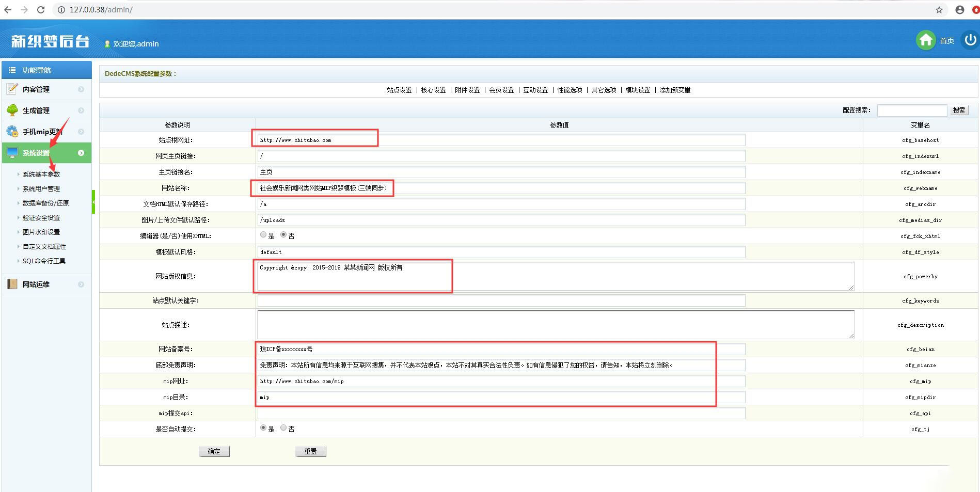This screenshot has width=980, height=492.
Task: Click the 搜索 button
Action: 959,110
